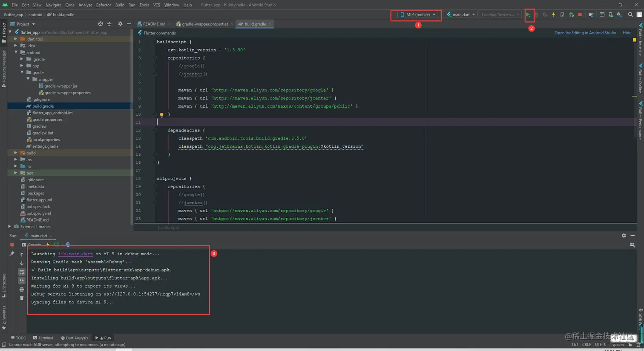
Task: Select pubspec.yaml in the project tree
Action: click(x=39, y=214)
